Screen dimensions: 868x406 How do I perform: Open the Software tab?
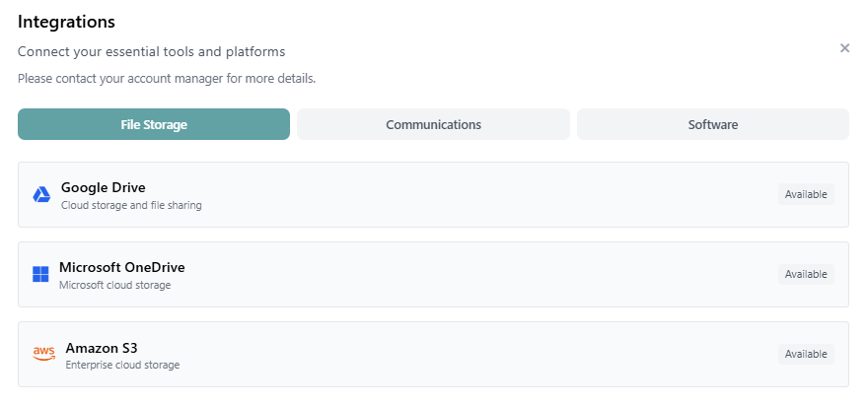pos(712,124)
